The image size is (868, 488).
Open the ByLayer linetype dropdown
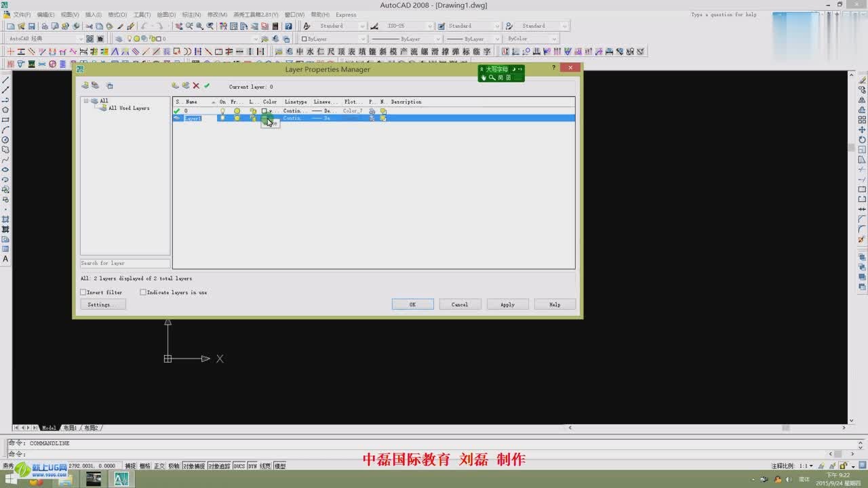point(439,39)
